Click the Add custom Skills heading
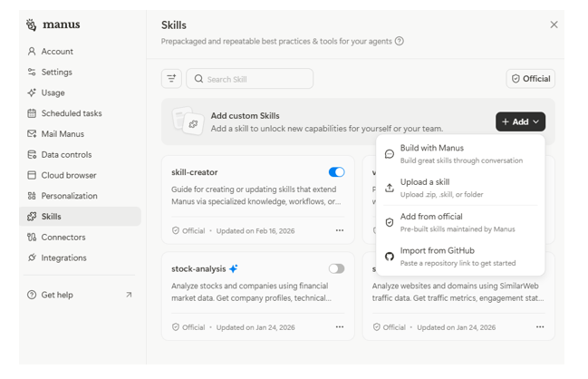This screenshot has height=379, width=588. tap(246, 116)
